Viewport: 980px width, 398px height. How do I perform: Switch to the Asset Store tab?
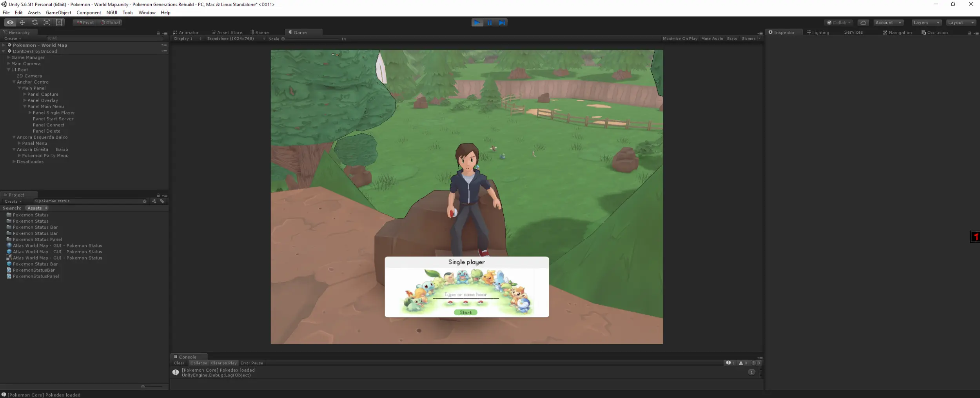227,33
